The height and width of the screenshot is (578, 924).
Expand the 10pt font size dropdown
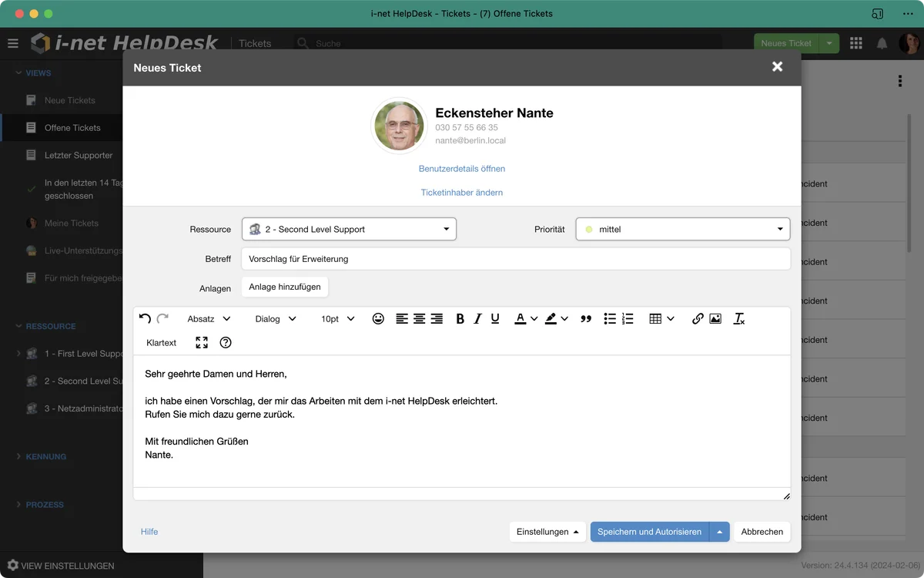337,318
